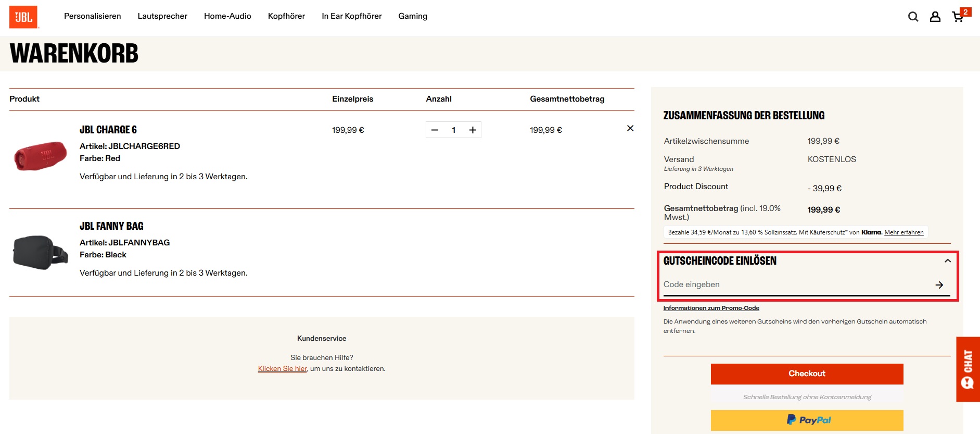Open the JBL FANNY BAG product title
The image size is (980, 434).
coord(111,226)
